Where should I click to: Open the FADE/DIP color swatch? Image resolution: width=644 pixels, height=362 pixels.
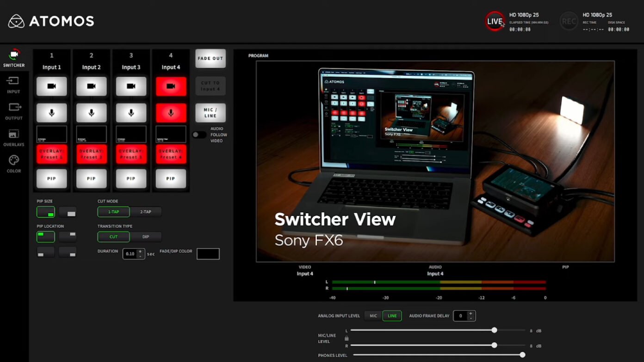pos(208,253)
